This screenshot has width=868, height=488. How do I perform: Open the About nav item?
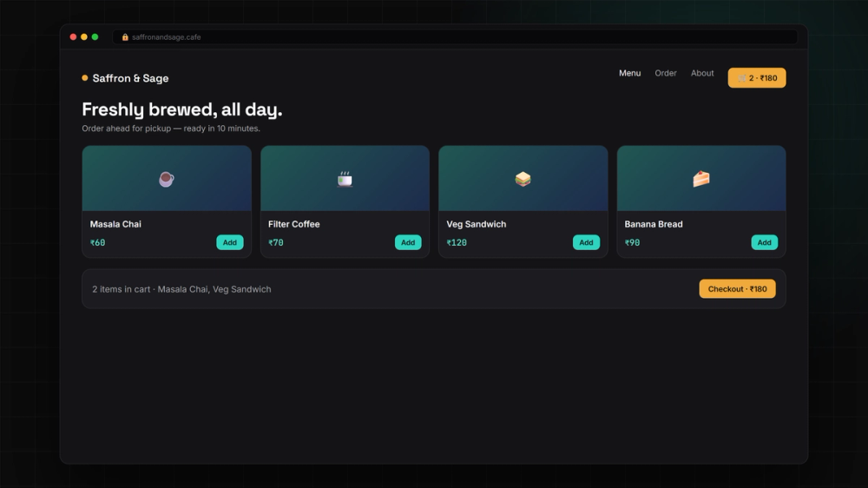(702, 73)
